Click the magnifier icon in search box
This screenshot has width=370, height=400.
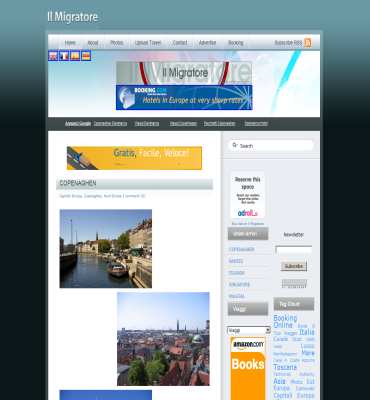235,145
